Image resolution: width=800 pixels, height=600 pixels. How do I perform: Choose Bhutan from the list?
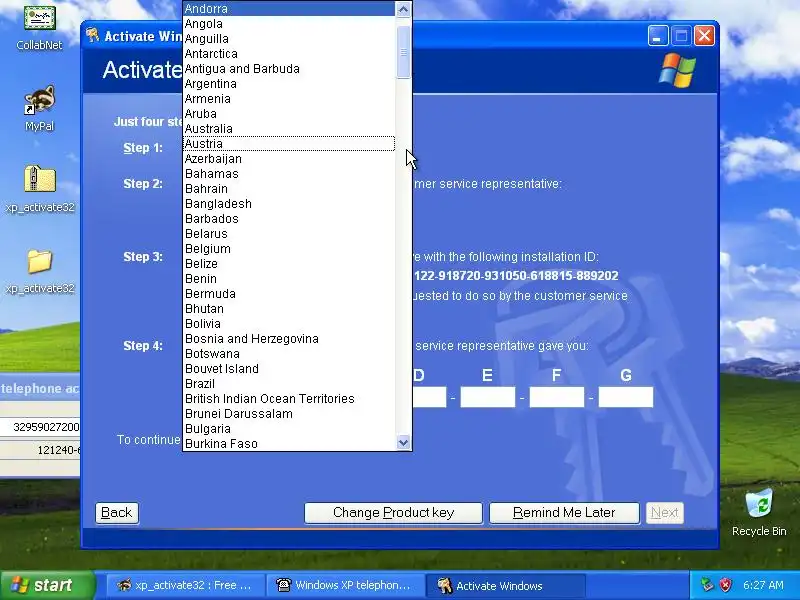[x=289, y=309]
